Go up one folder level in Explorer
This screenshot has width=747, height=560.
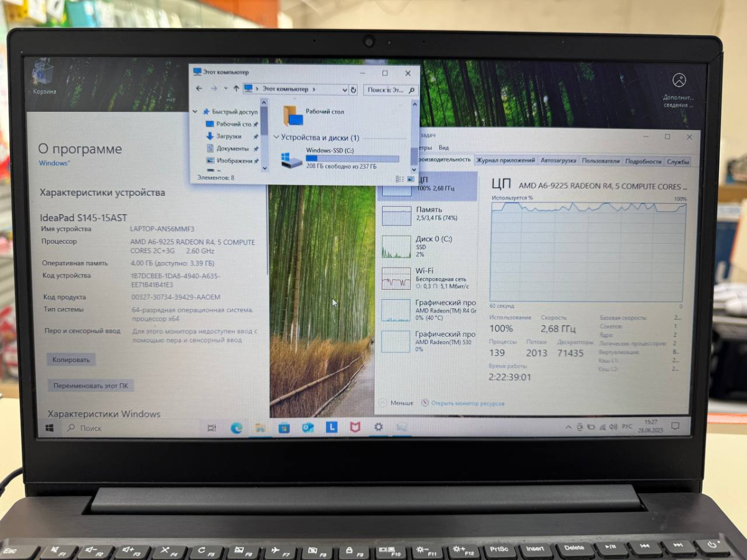tap(236, 89)
